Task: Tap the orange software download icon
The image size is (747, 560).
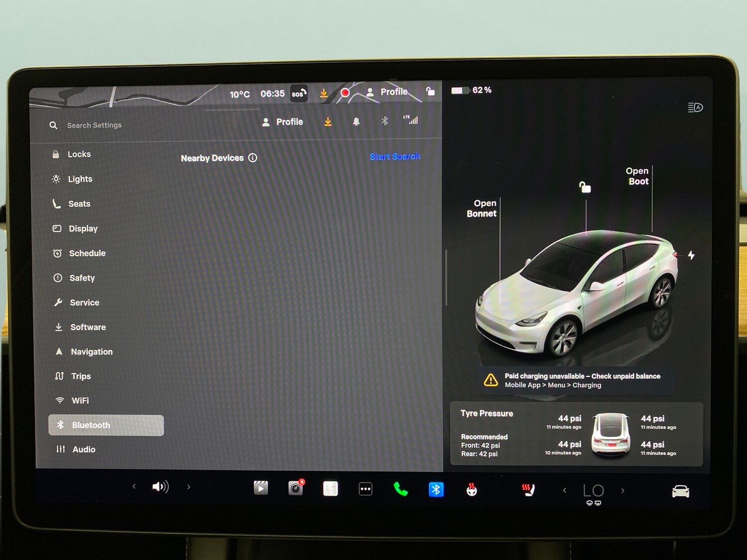Action: point(327,121)
